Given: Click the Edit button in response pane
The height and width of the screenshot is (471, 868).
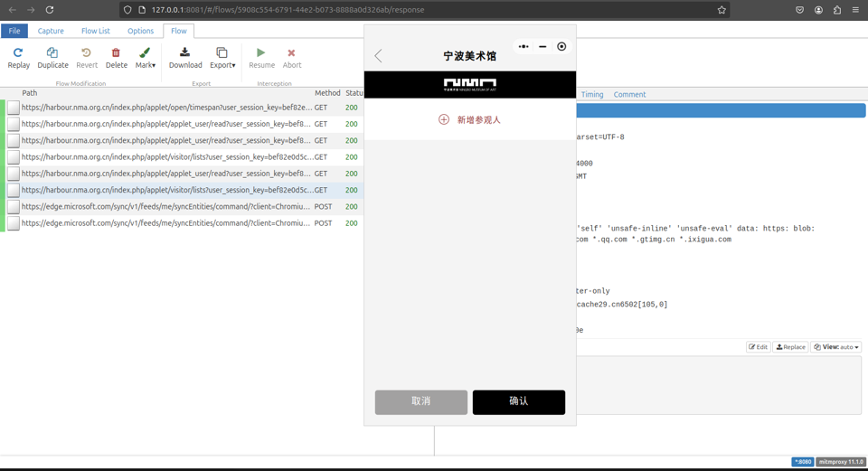Looking at the screenshot, I should 758,347.
